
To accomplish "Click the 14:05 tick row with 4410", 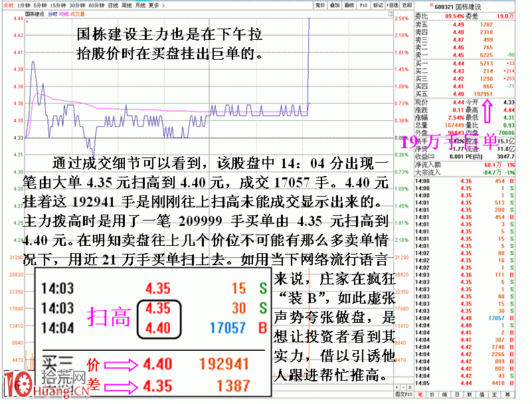I will (x=465, y=383).
